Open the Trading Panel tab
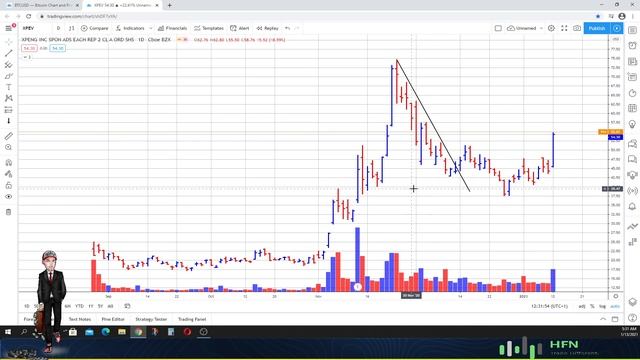The height and width of the screenshot is (360, 640). click(192, 319)
